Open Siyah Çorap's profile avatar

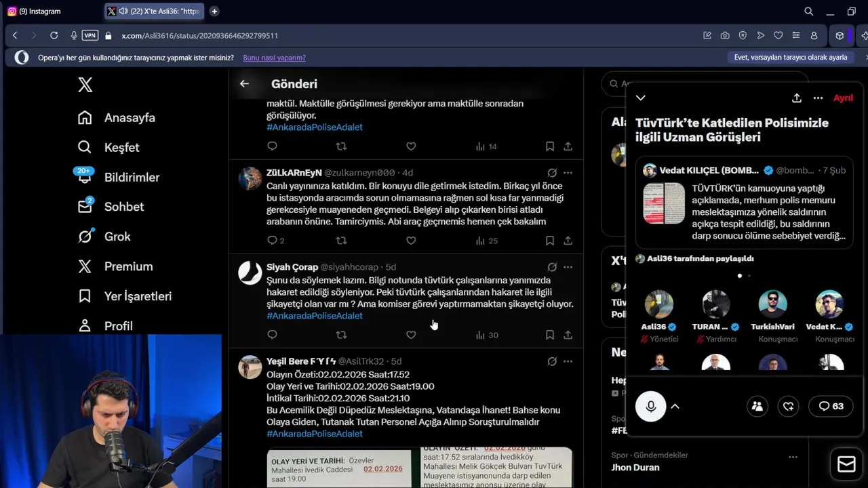[250, 272]
